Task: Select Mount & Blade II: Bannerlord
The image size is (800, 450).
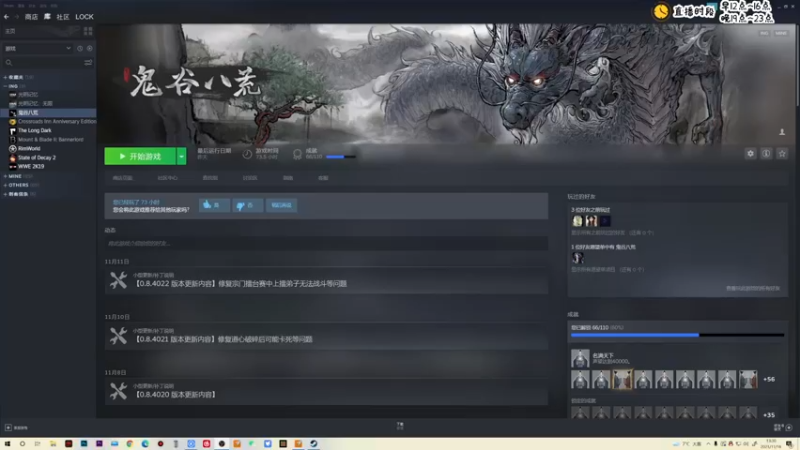Action: coord(46,139)
